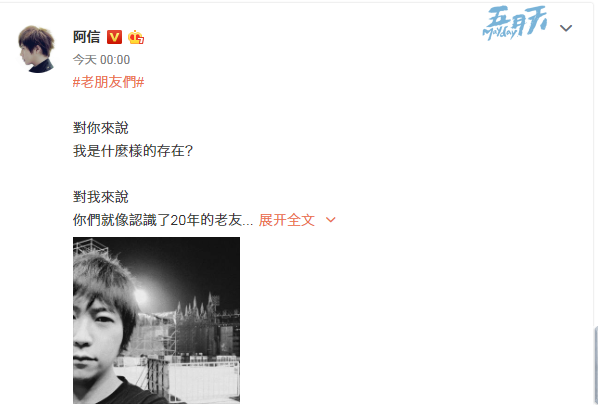Open the post timestamp 今天 00:00
The width and height of the screenshot is (598, 405).
[101, 59]
